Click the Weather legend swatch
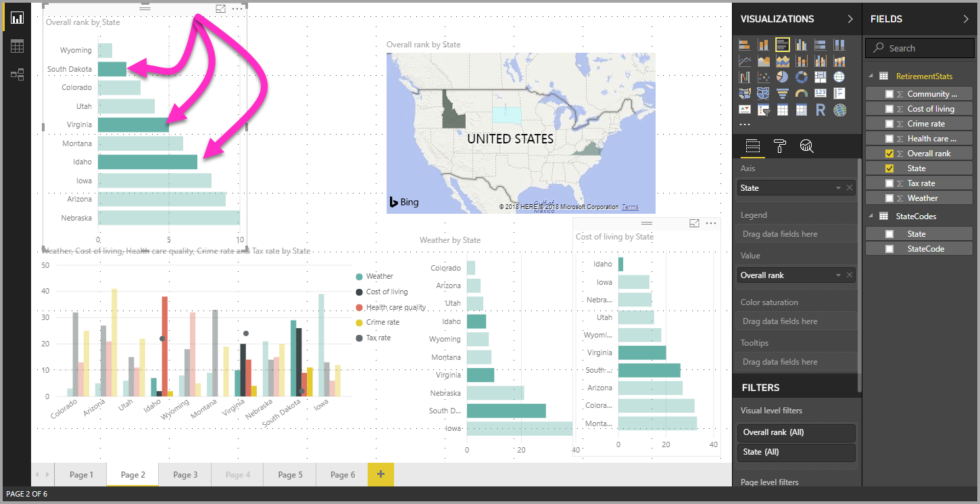 tap(359, 276)
